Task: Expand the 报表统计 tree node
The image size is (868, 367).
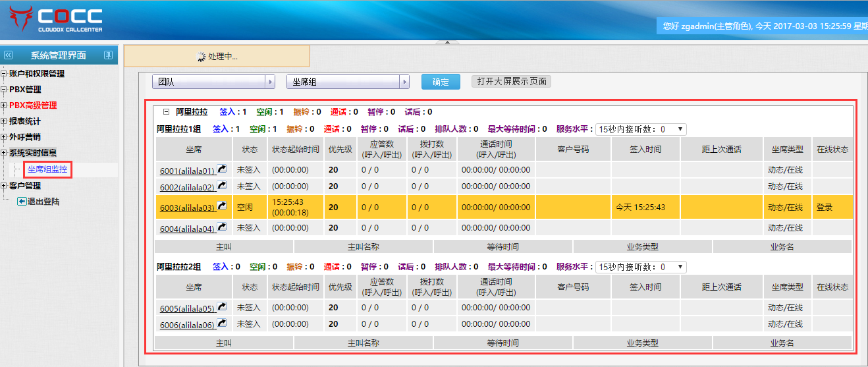Action: pos(3,121)
